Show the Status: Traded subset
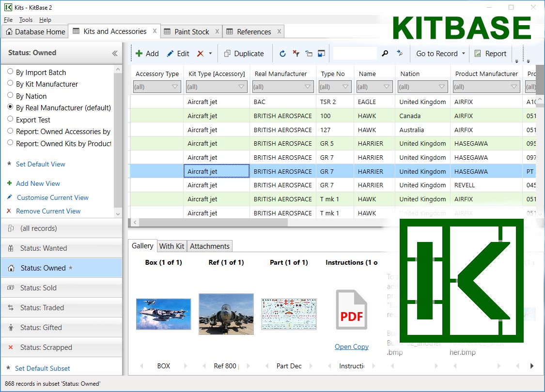The width and height of the screenshot is (545, 392). pyautogui.click(x=62, y=308)
